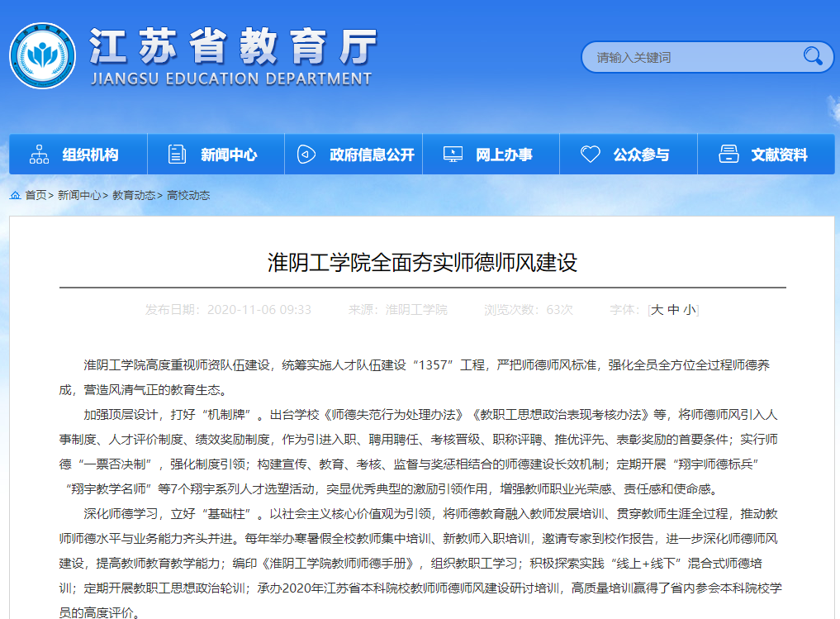Open the 新闻中心 navigation menu
840x619 pixels.
229,155
